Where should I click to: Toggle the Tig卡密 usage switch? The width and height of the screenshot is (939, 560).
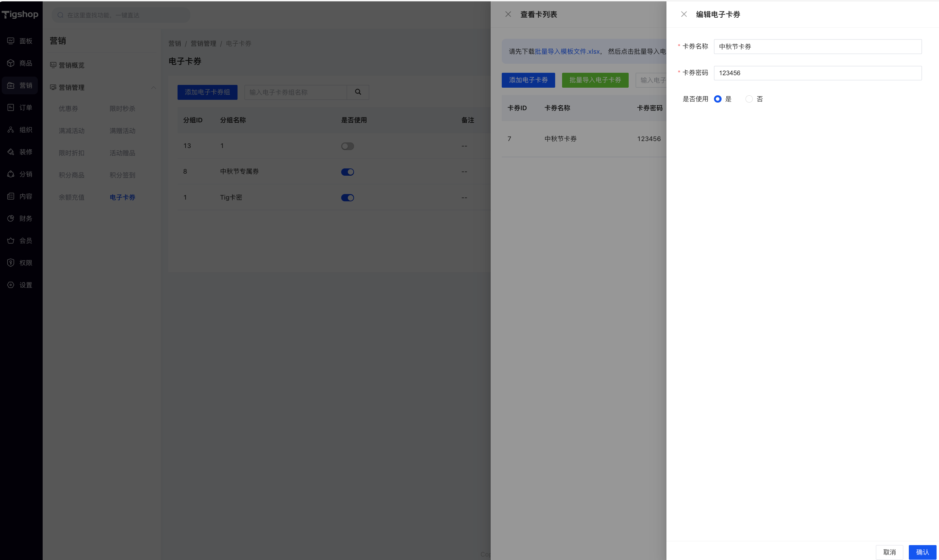pos(347,198)
